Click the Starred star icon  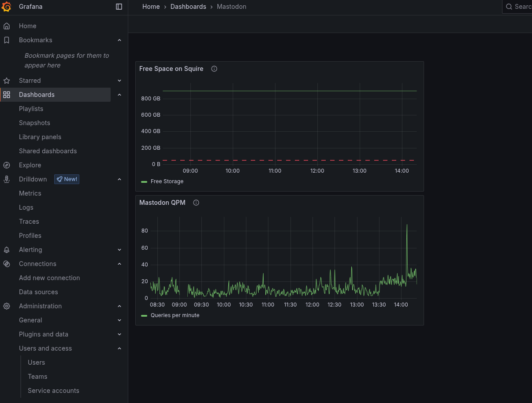pyautogui.click(x=7, y=81)
